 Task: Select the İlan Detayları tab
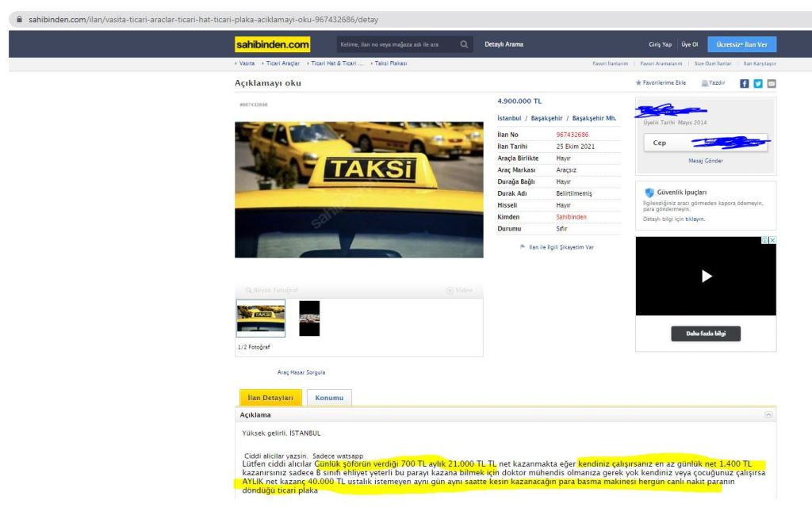pyautogui.click(x=270, y=398)
